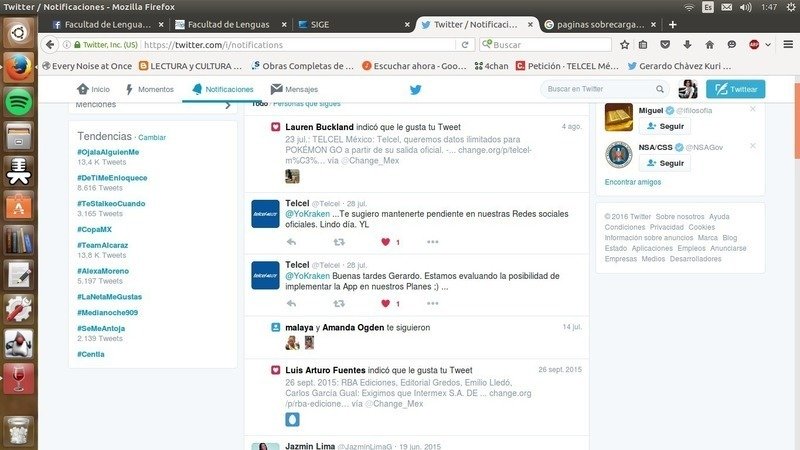Retweet the first Telcel tweet
The height and width of the screenshot is (450, 800).
click(337, 242)
